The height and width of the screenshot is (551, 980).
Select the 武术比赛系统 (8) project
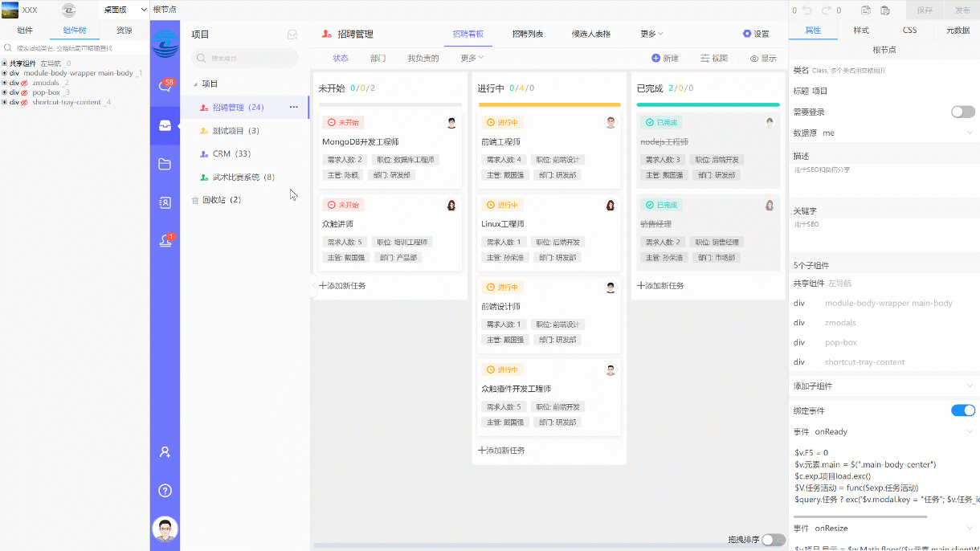click(245, 177)
